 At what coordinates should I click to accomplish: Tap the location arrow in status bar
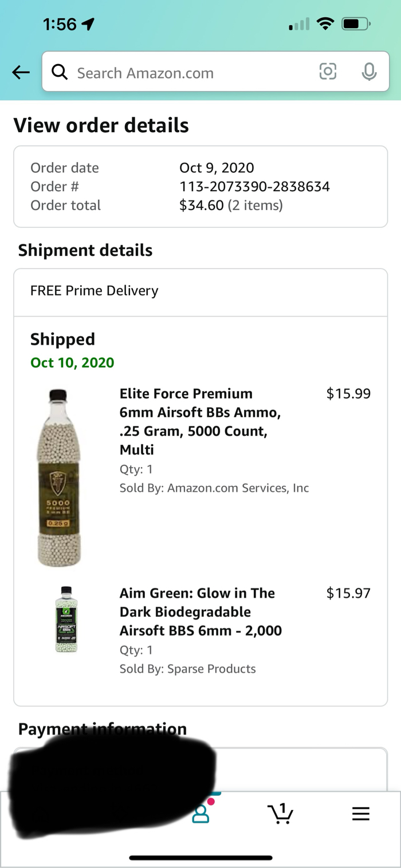[x=88, y=24]
